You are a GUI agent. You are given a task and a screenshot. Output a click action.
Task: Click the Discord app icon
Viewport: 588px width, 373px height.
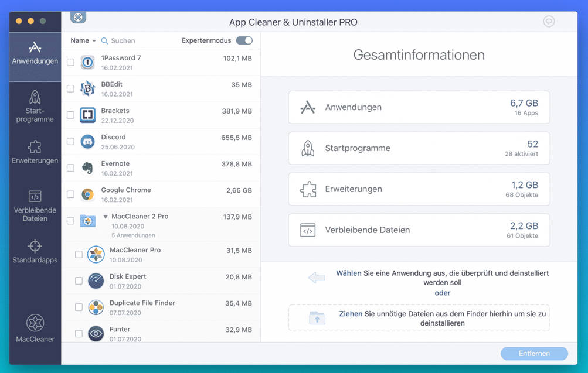tap(87, 142)
